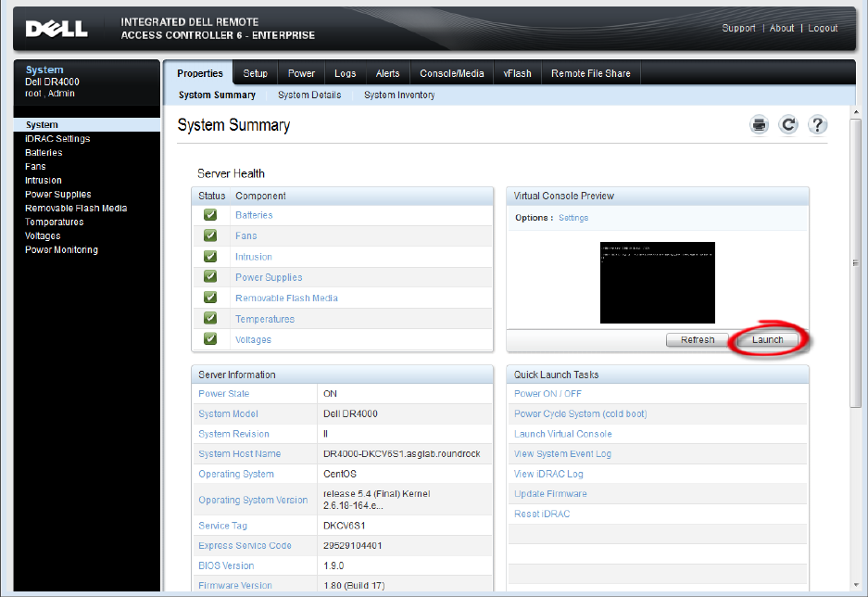Open the Alerts tab
Image resolution: width=868 pixels, height=597 pixels.
(387, 73)
